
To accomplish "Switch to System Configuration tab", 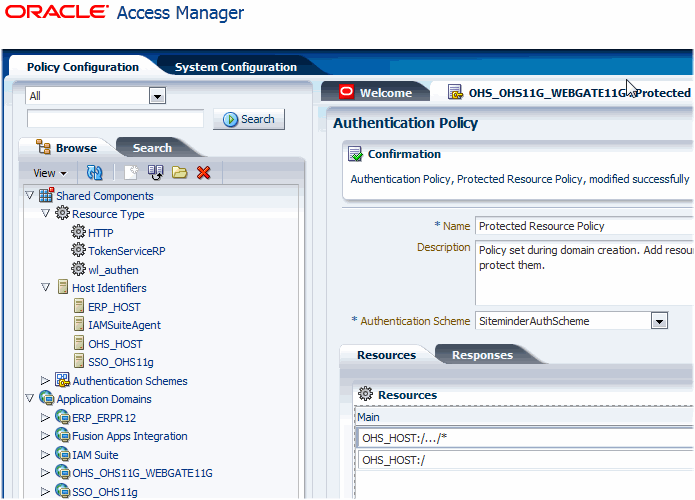I will 236,67.
